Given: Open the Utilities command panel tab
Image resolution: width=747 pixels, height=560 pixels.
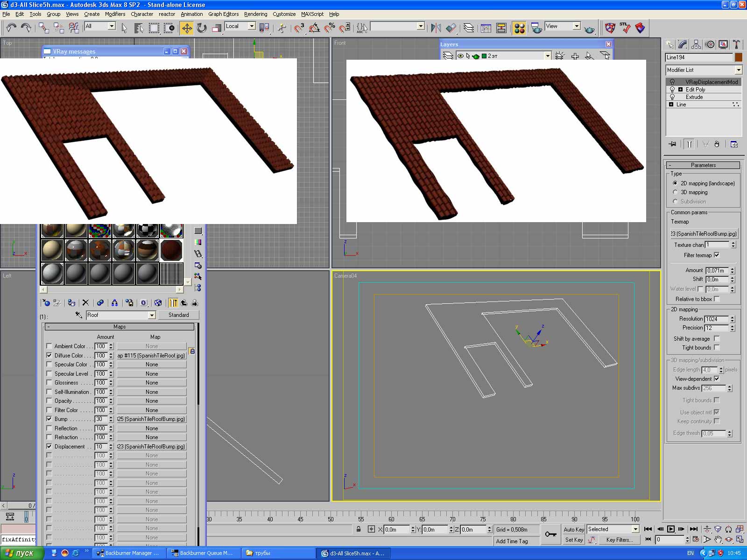Looking at the screenshot, I should pyautogui.click(x=736, y=45).
